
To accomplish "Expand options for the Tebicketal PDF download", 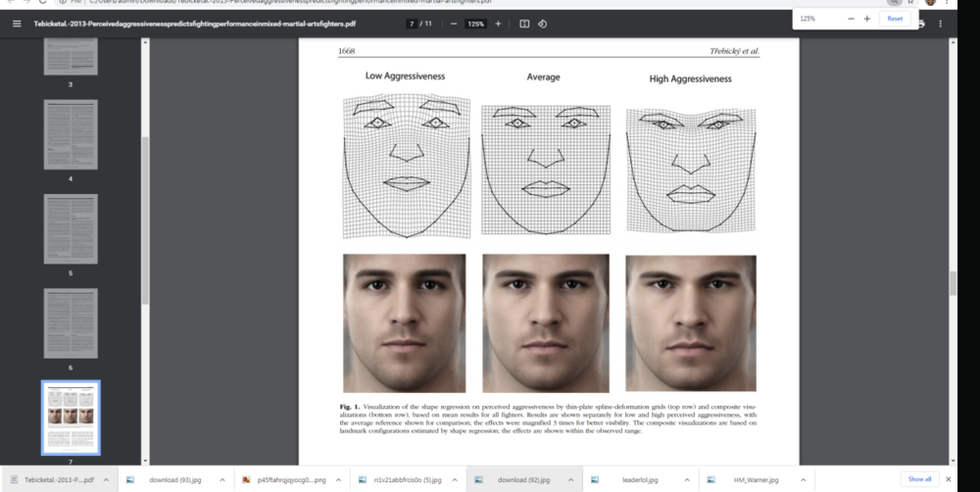I will coord(106,480).
